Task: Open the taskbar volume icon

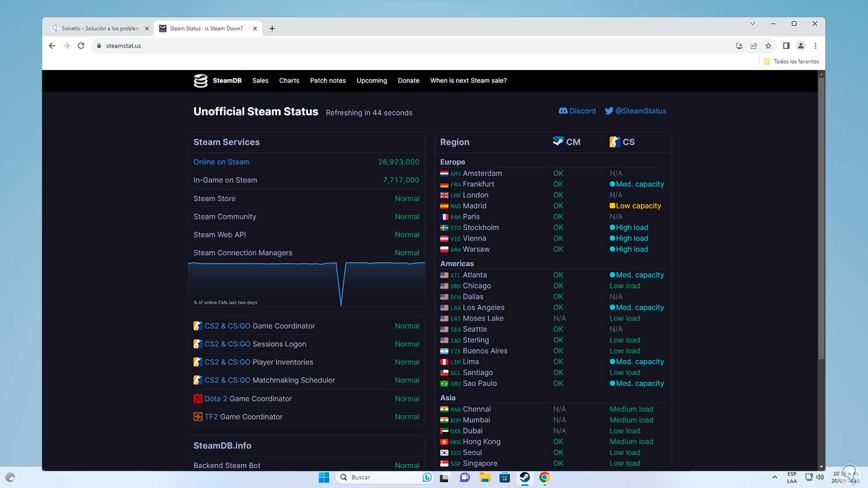Action: click(x=820, y=477)
